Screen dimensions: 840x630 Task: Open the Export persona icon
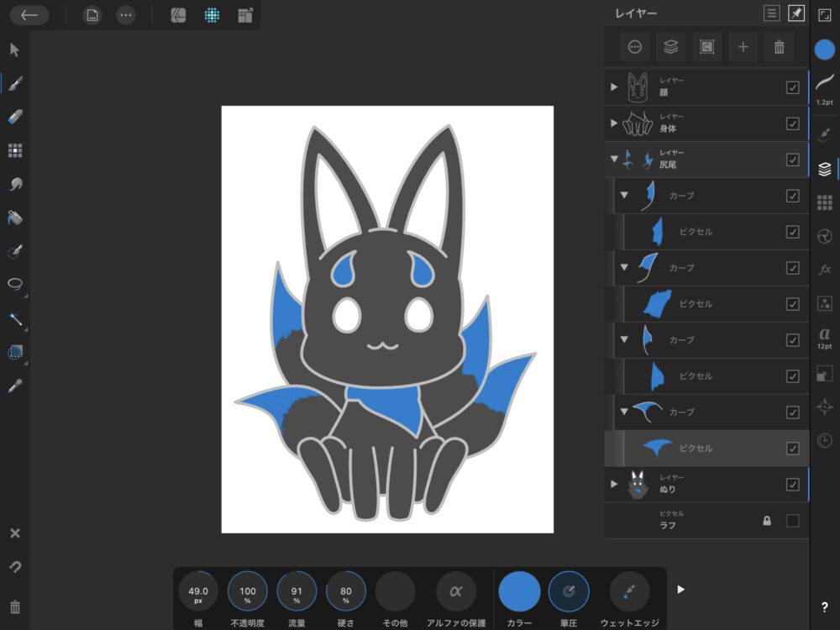[245, 15]
